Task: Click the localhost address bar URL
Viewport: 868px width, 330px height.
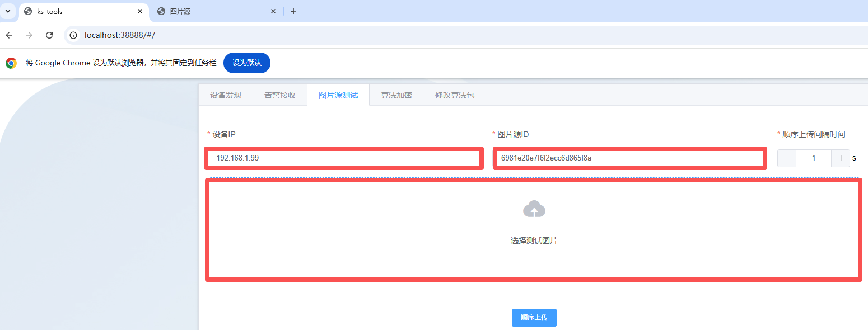Action: 119,35
